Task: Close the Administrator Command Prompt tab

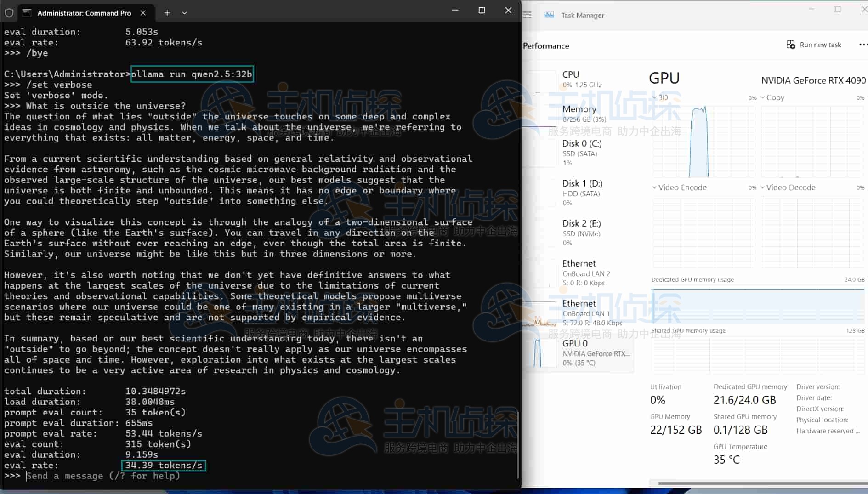Action: 143,13
